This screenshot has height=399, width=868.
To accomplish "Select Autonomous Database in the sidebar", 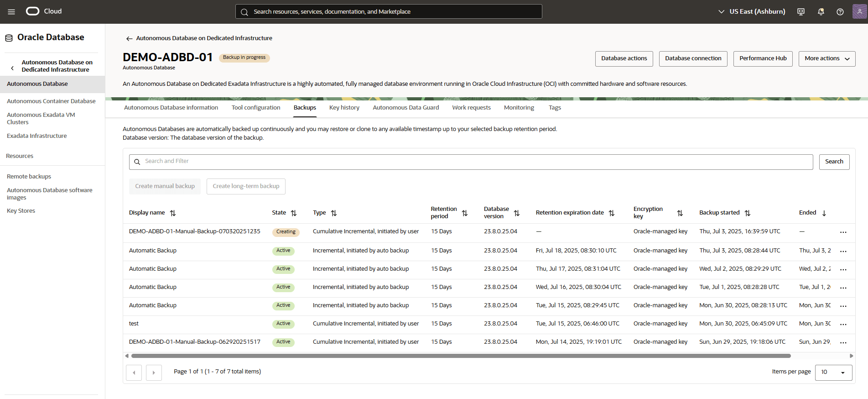I will click(52, 84).
